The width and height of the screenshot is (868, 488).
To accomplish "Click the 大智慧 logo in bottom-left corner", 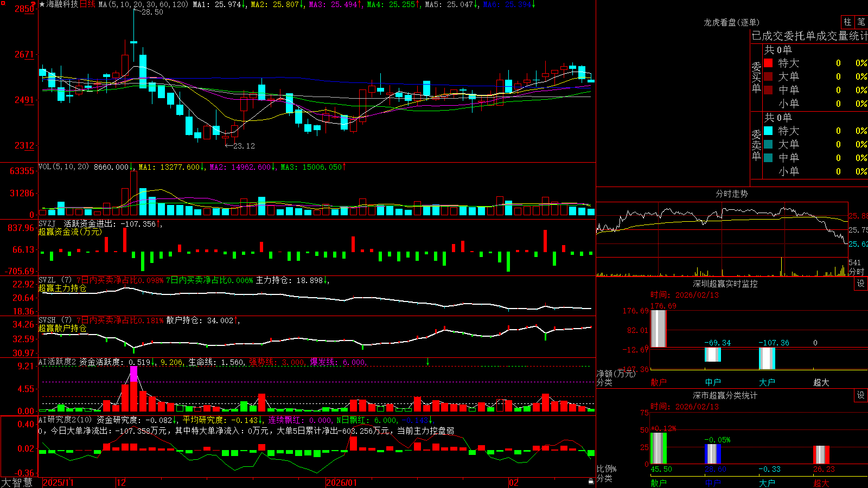I will click(17, 483).
